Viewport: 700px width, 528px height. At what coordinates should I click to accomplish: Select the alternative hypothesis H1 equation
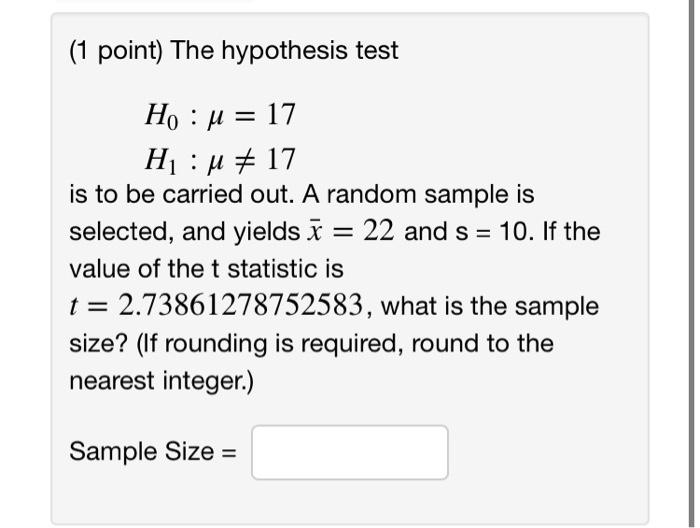click(220, 160)
